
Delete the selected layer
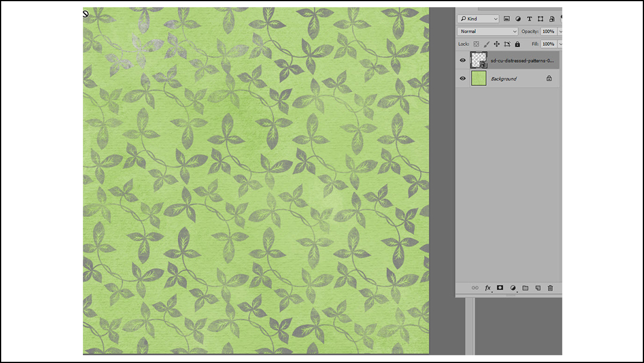pyautogui.click(x=550, y=288)
